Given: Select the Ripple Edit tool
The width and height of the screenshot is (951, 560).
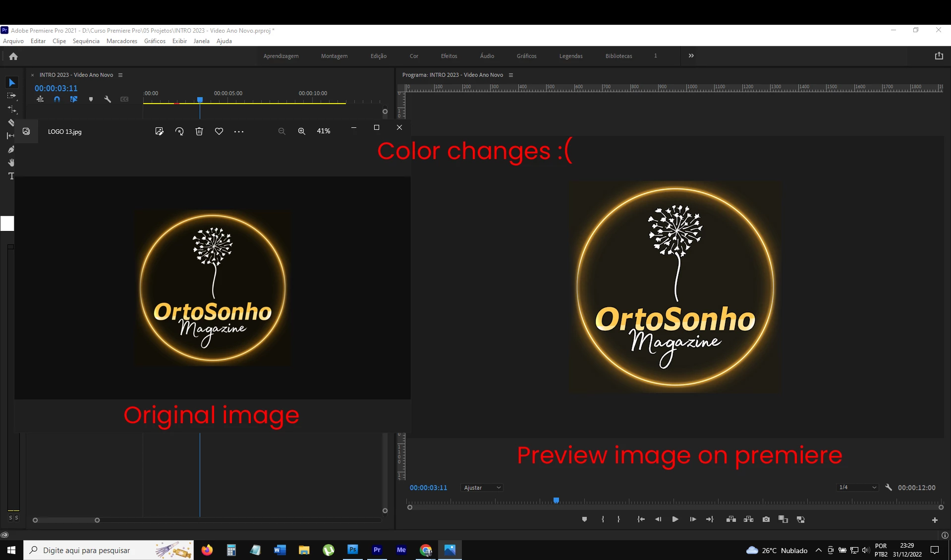Looking at the screenshot, I should [12, 109].
